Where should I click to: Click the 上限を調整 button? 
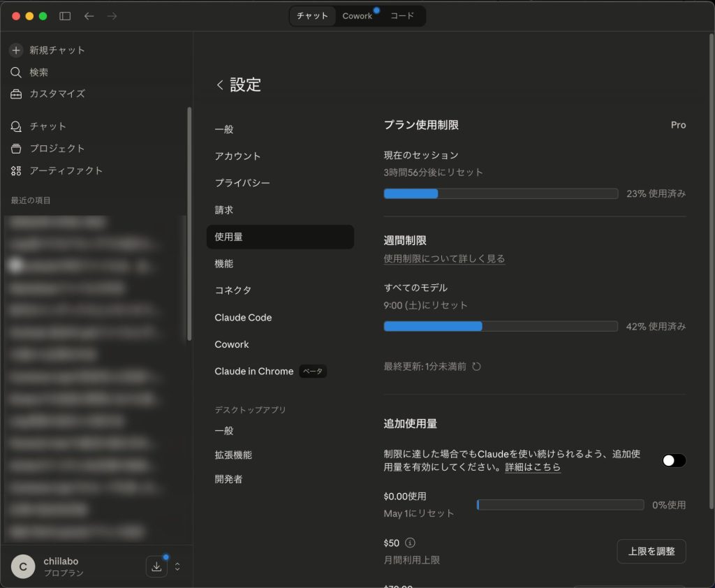tap(651, 551)
